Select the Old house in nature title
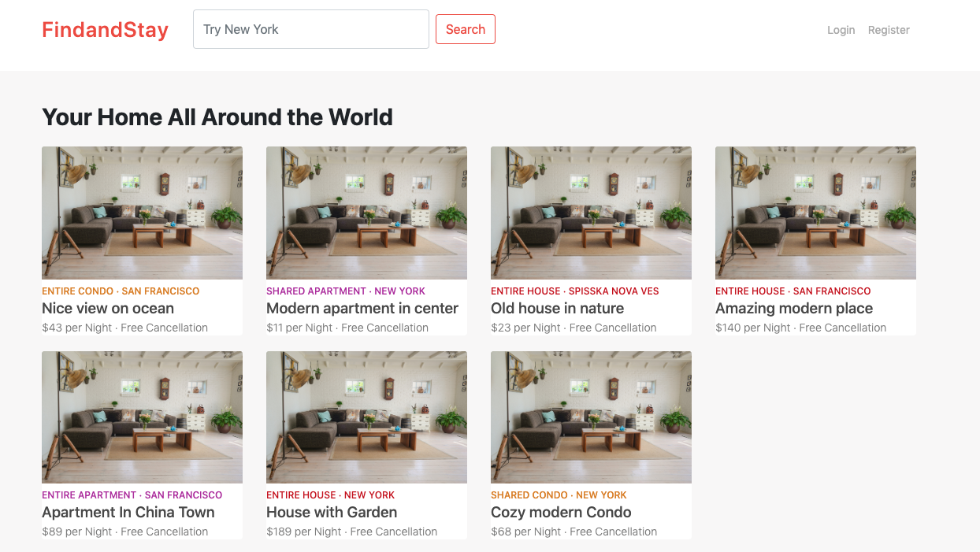The height and width of the screenshot is (552, 980). point(557,309)
